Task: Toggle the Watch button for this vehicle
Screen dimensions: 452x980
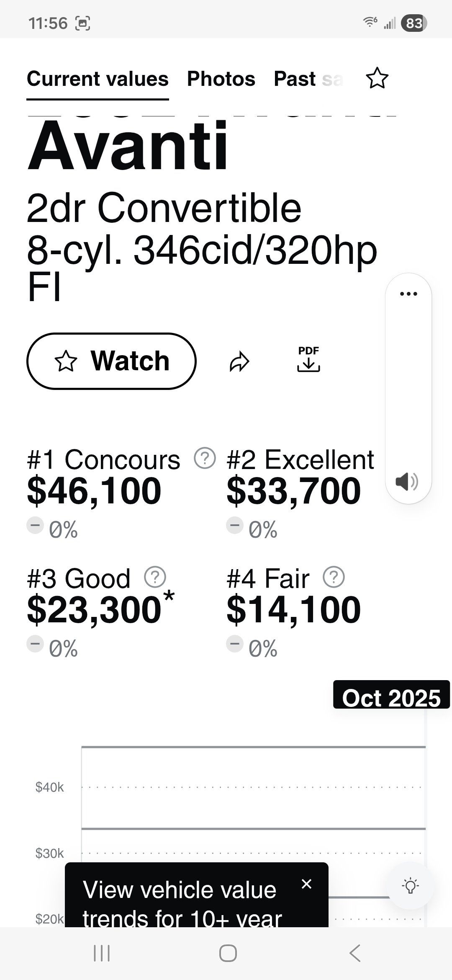Action: (111, 361)
